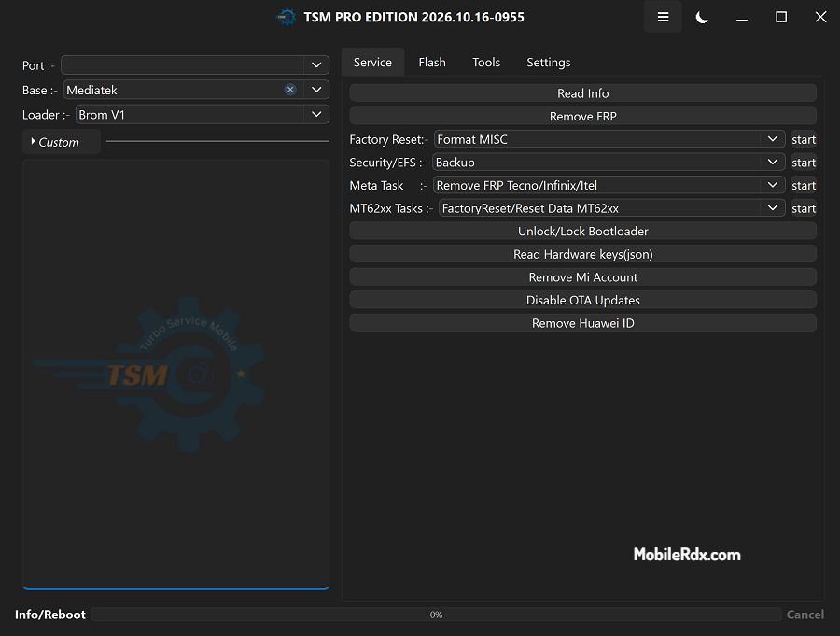
Task: Click Remove Mi Account
Action: click(x=582, y=277)
